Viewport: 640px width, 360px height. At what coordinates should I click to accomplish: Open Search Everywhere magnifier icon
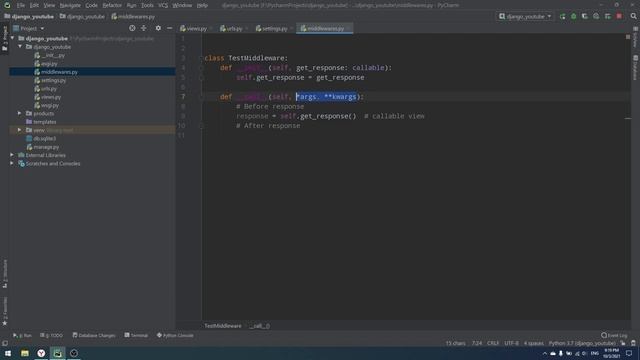633,16
